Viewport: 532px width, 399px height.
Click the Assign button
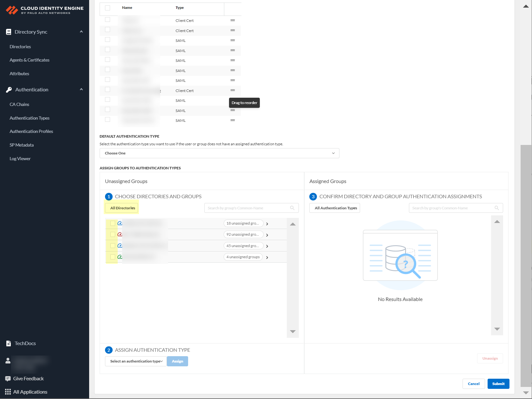(177, 361)
